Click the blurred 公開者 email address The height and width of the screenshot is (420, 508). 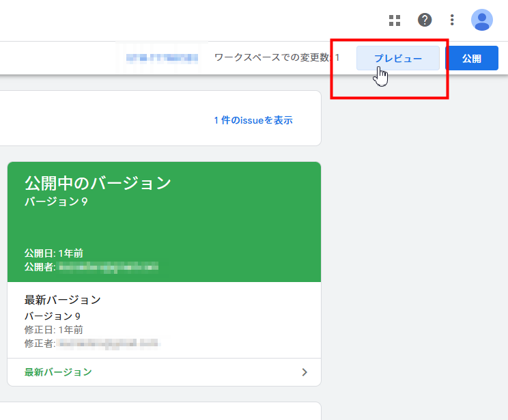(x=108, y=266)
